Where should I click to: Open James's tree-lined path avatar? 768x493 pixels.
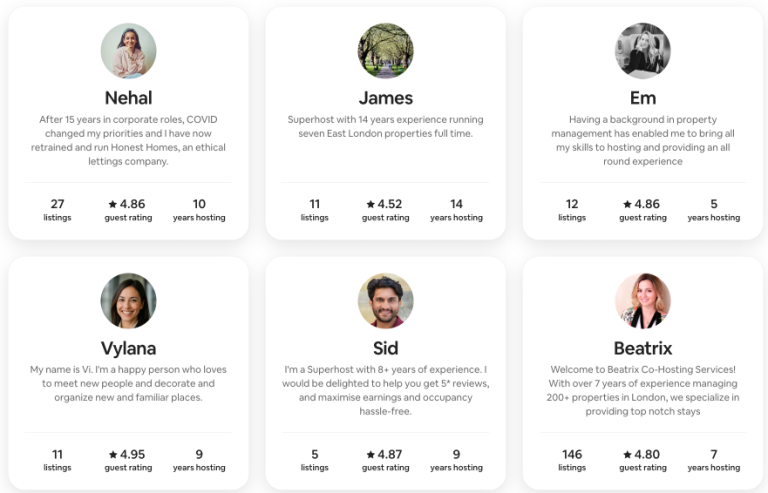[385, 51]
